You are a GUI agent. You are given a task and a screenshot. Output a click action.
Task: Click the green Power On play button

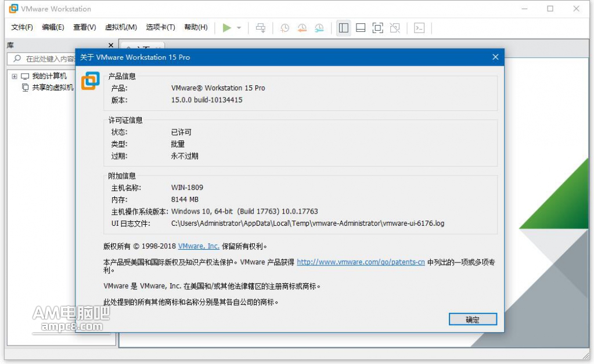tap(226, 28)
